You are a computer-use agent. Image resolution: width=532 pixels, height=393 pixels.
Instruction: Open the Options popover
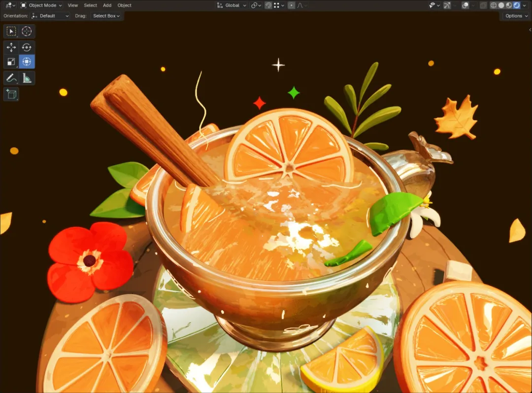pos(516,16)
